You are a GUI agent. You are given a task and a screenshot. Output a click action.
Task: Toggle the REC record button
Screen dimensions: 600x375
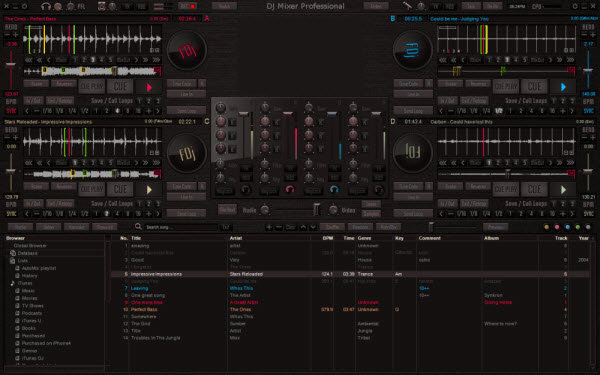pyautogui.click(x=188, y=6)
